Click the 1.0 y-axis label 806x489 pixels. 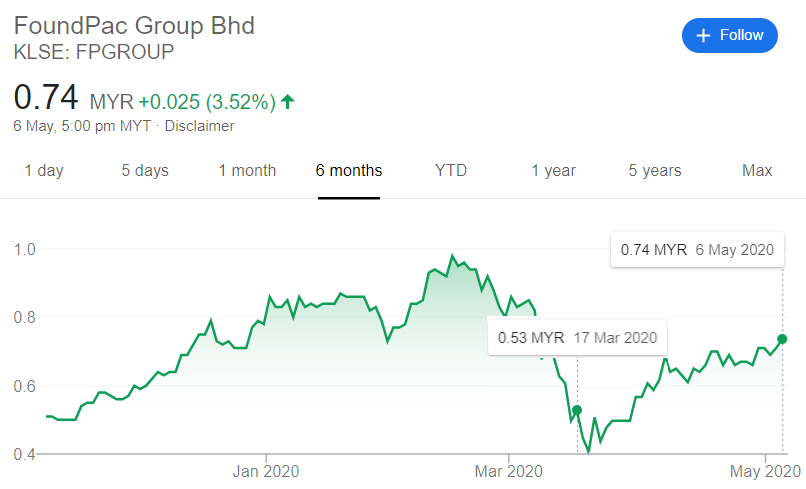[25, 250]
